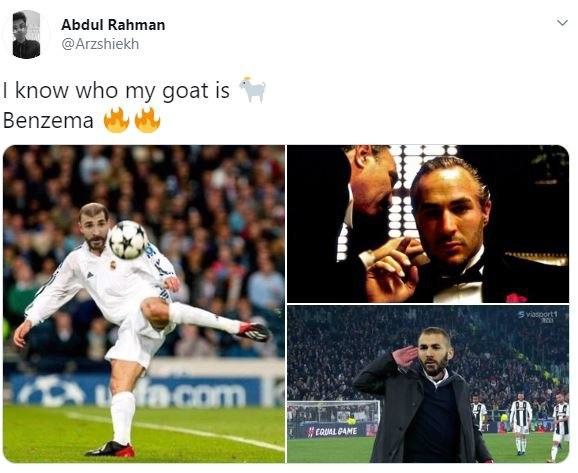
Task: Click the goal net in stadium photo
Action: 333,413
